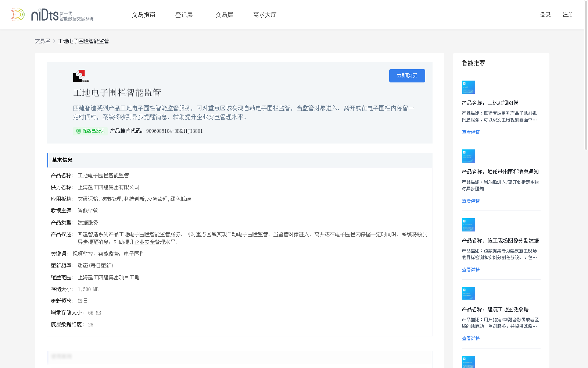Go to 交易层 in breadcrumb
Viewport: 588px width, 368px height.
pos(42,41)
